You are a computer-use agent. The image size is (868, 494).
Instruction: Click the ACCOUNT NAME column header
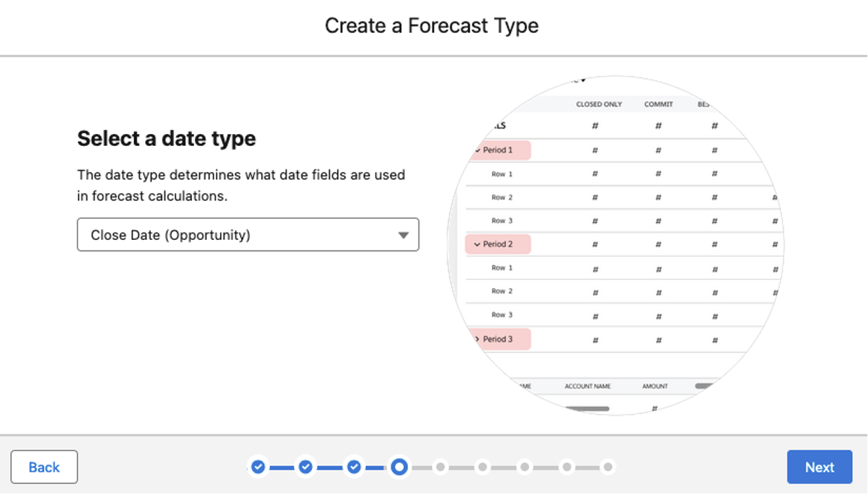click(588, 386)
